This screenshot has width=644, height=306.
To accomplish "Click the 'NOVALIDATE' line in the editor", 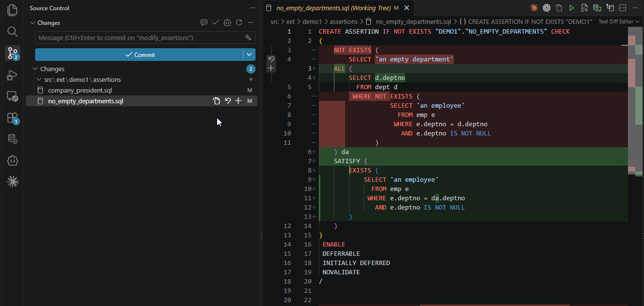I will 341,272.
